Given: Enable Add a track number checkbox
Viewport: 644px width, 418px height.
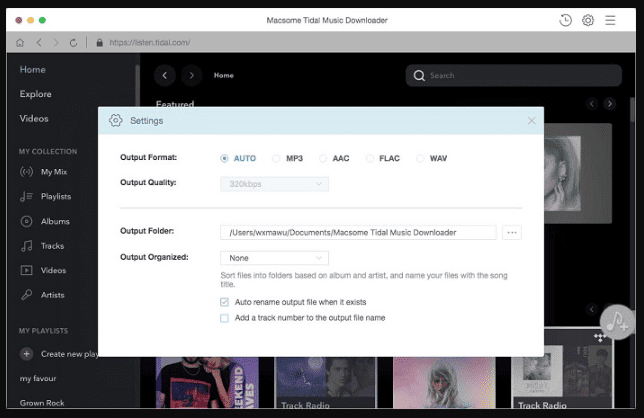Looking at the screenshot, I should point(224,318).
